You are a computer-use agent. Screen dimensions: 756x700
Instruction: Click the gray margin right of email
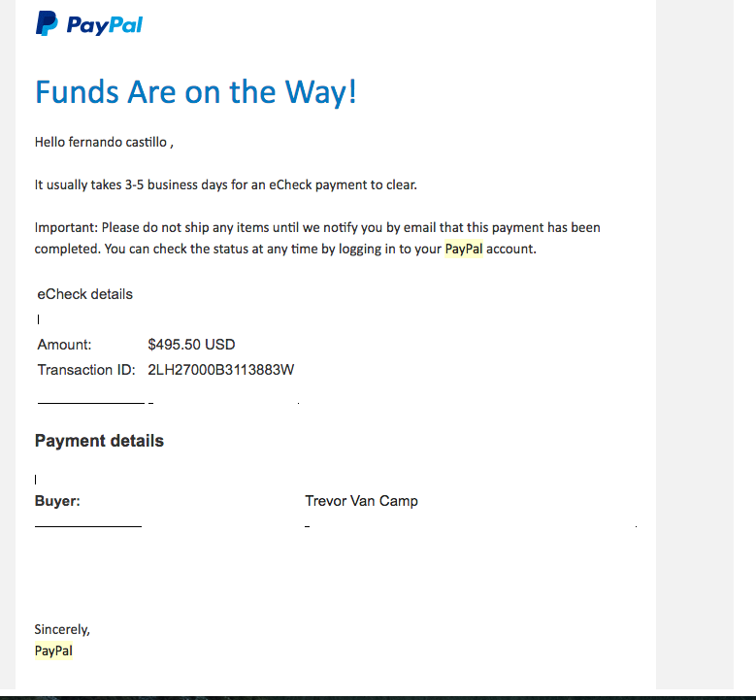point(695,345)
